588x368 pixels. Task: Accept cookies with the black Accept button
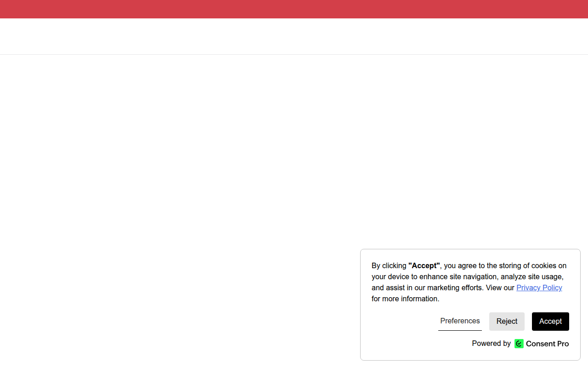pyautogui.click(x=550, y=321)
